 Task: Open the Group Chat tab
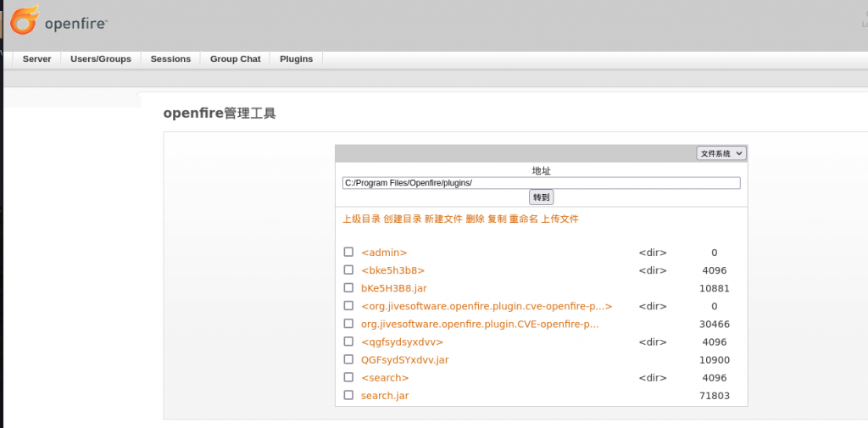236,58
